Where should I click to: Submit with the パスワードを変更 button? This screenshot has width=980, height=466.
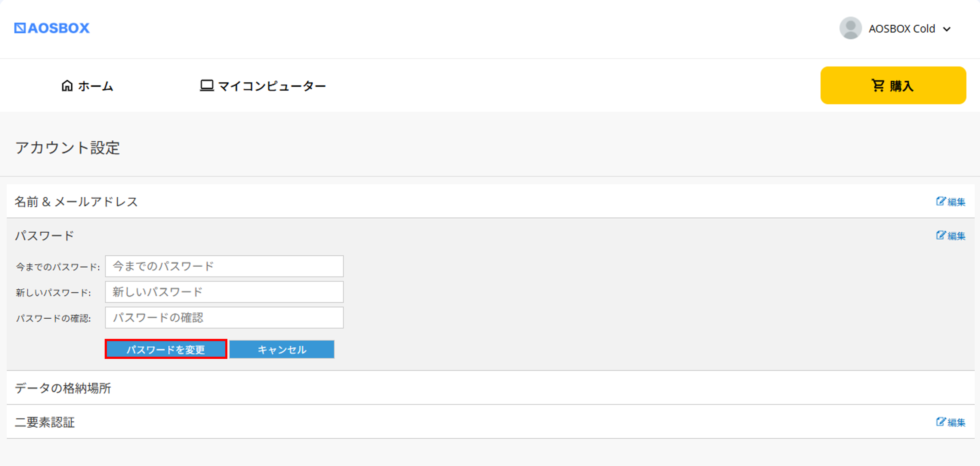[166, 349]
